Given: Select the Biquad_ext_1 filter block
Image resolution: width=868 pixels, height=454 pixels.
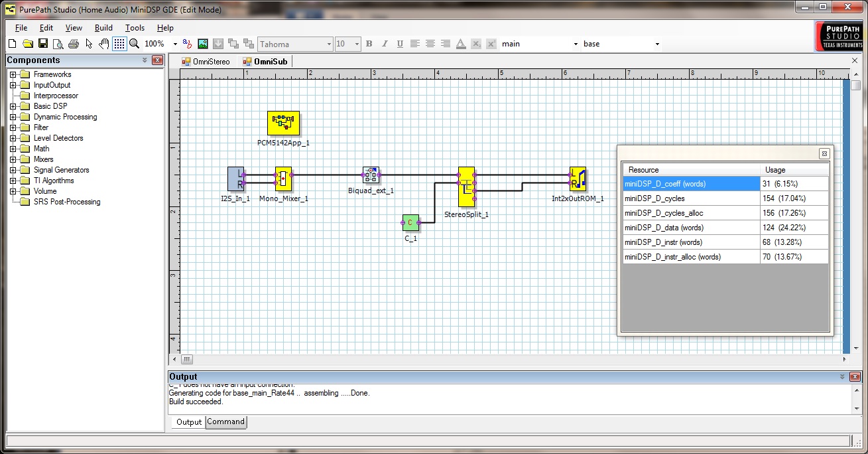Looking at the screenshot, I should click(x=371, y=175).
